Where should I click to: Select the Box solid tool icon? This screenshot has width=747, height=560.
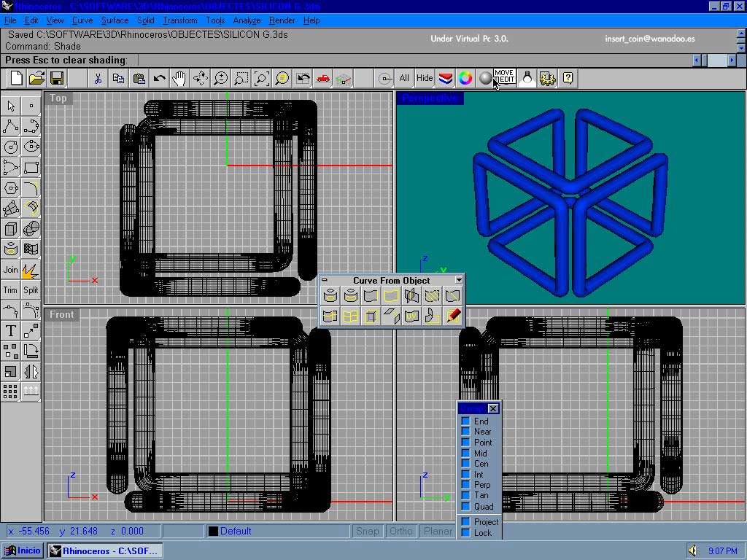[x=10, y=229]
